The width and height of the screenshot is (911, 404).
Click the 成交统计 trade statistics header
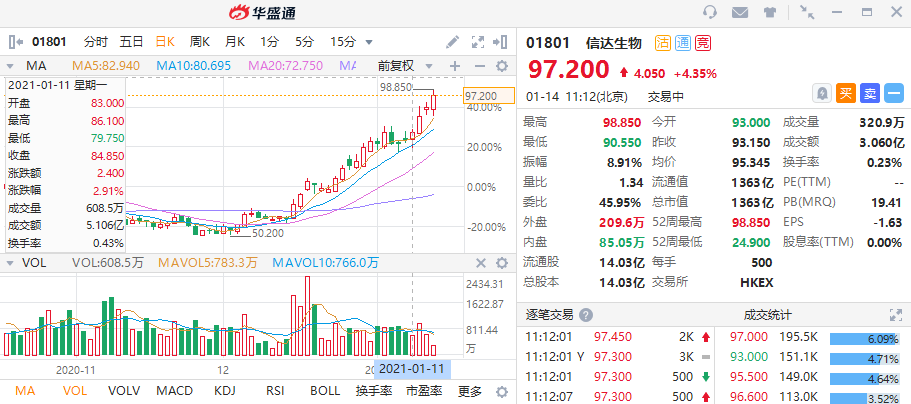coord(767,315)
